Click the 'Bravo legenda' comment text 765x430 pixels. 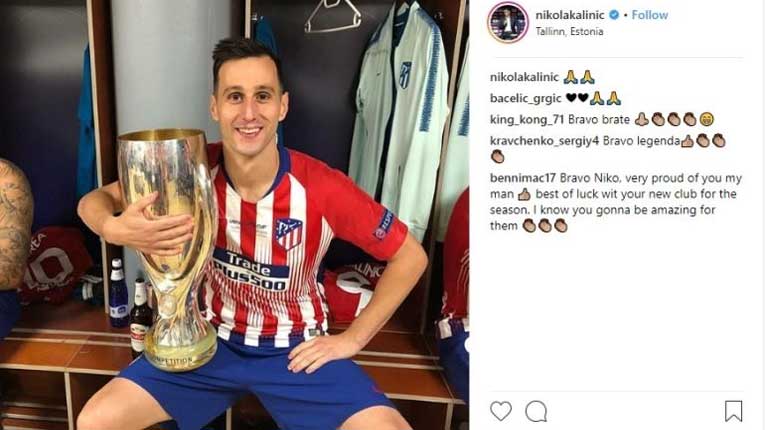point(641,141)
